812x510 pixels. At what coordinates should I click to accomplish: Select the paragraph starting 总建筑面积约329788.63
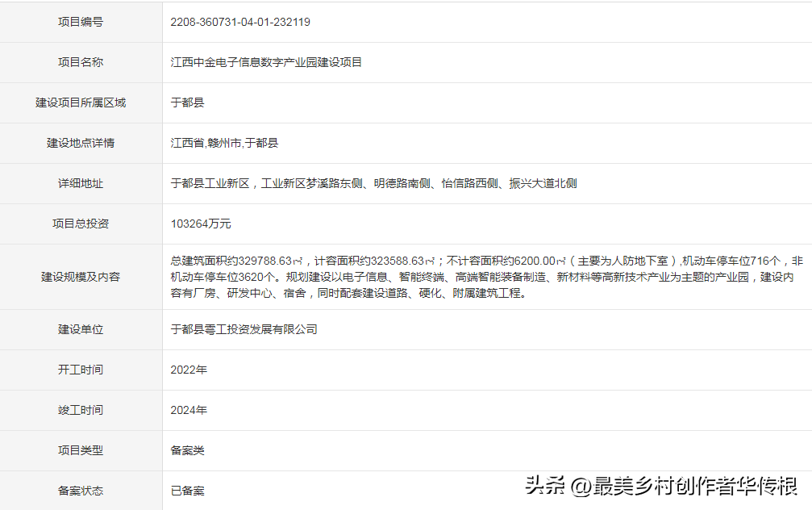pos(487,277)
